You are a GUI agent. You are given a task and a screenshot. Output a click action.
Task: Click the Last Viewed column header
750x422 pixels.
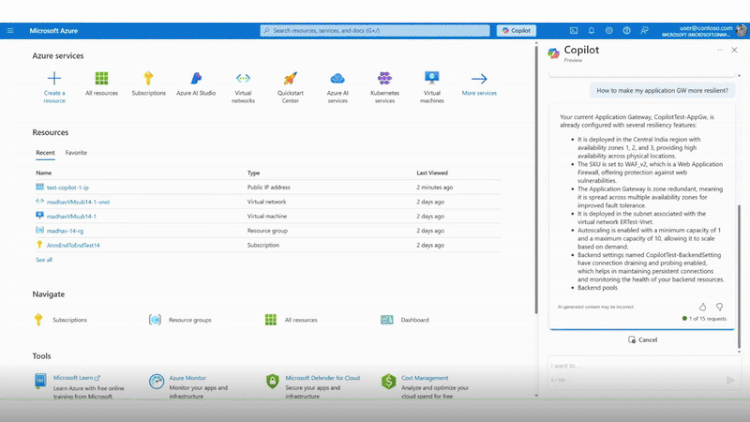click(x=432, y=173)
